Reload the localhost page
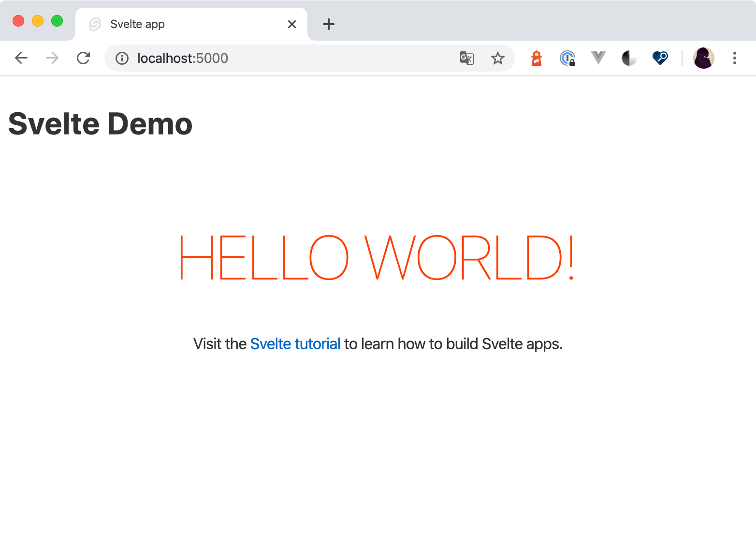The height and width of the screenshot is (559, 756). [83, 58]
